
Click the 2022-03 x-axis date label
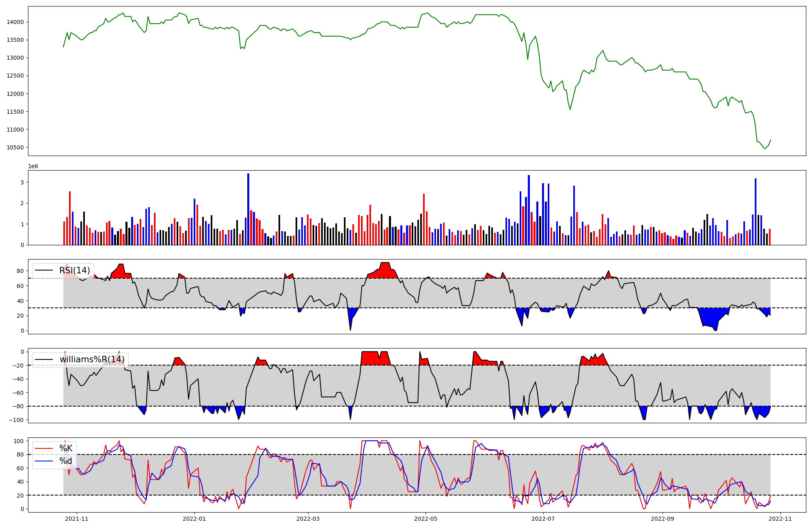coord(308,519)
